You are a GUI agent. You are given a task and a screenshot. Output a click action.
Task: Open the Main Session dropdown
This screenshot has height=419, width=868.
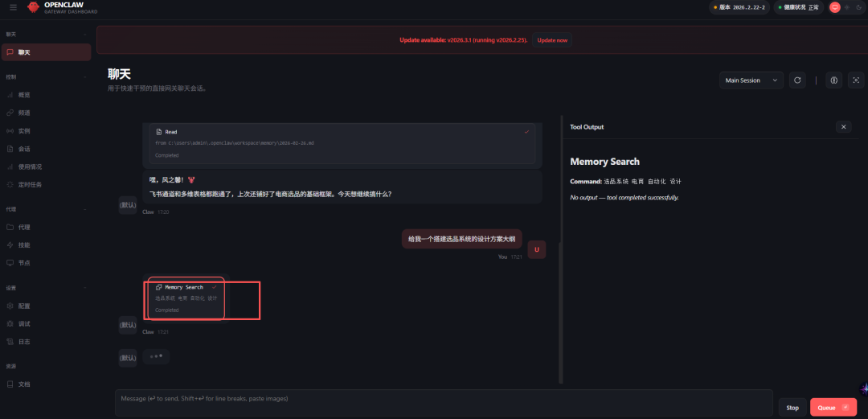[x=751, y=80]
